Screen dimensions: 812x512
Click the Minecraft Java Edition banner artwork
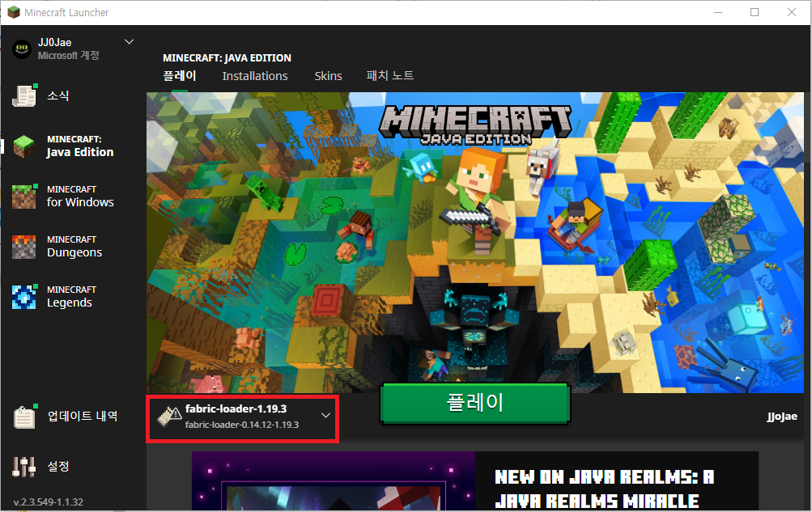point(475,242)
